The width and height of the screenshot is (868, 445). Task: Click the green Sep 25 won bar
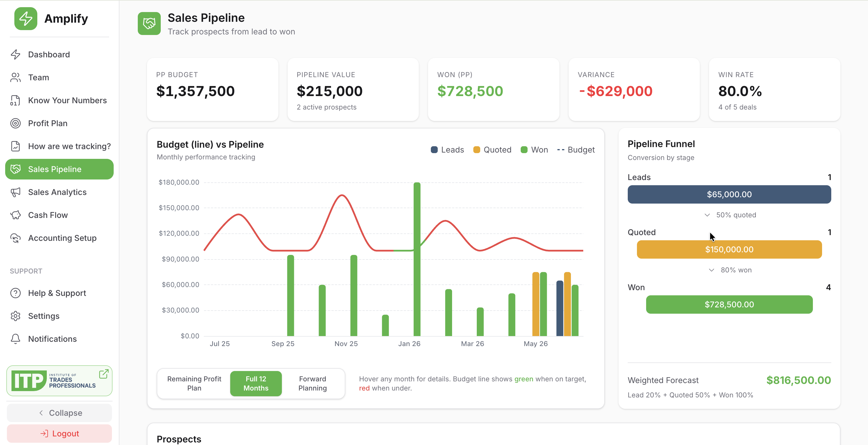point(290,296)
